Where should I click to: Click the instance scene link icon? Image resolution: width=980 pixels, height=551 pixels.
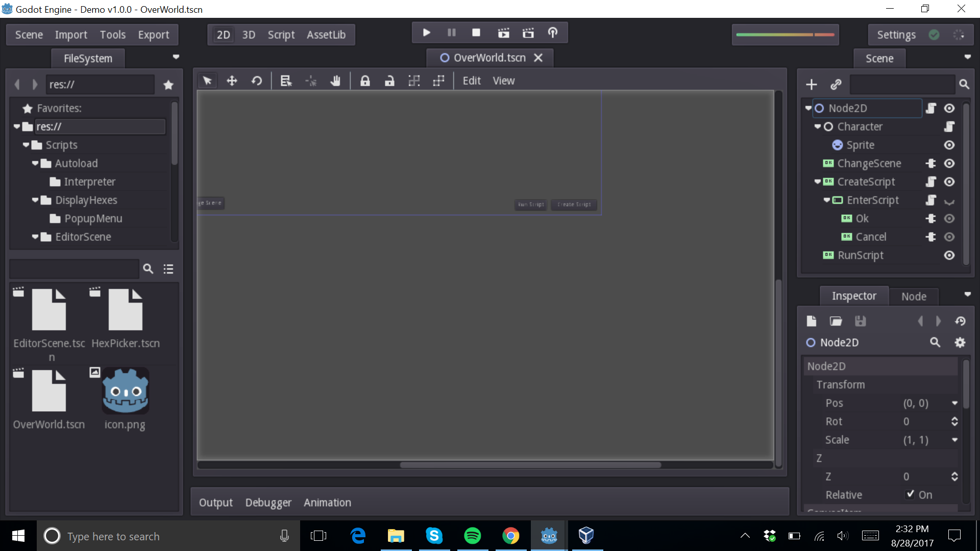[x=836, y=84]
